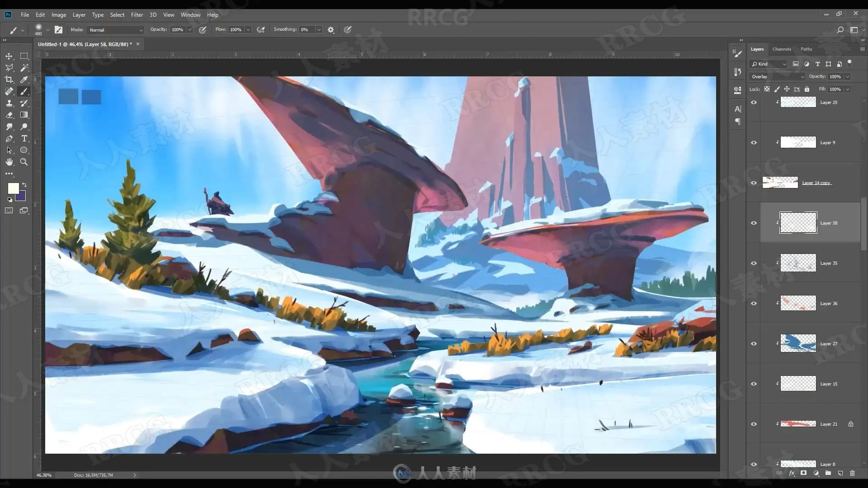Switch to the Channels tab

click(782, 49)
